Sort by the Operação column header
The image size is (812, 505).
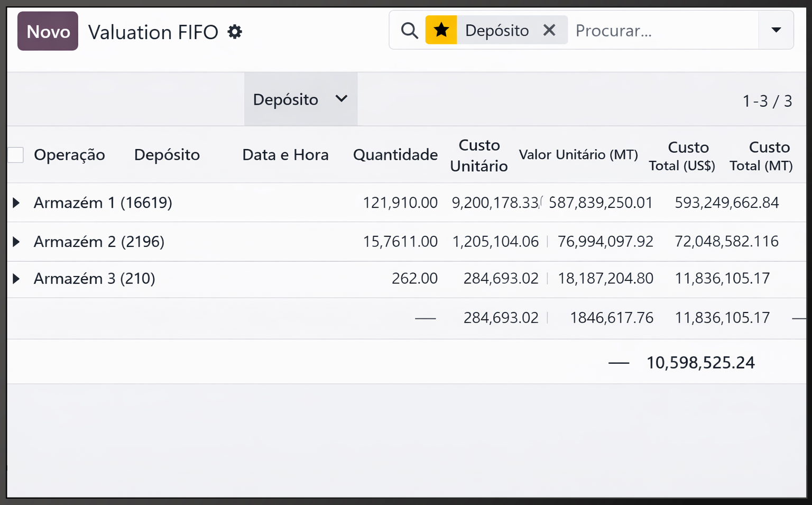[x=69, y=155]
